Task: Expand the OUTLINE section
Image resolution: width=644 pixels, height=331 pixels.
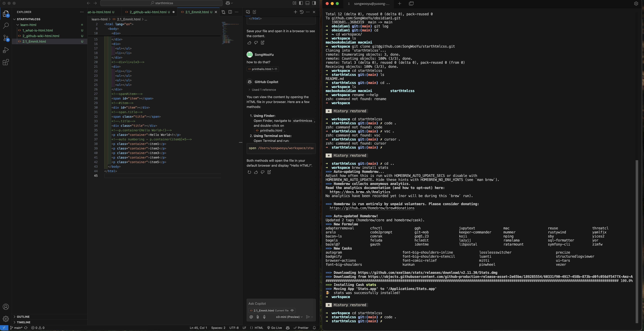Action: click(23, 317)
